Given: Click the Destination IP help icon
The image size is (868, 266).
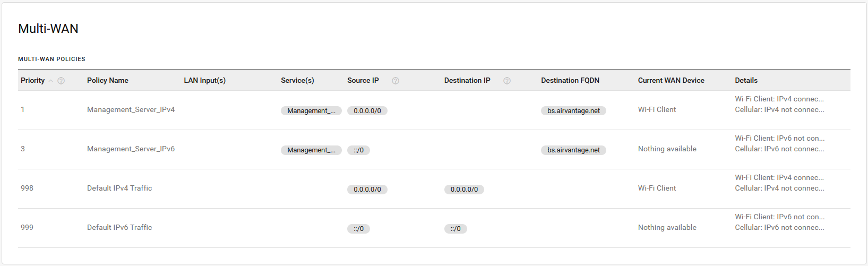Looking at the screenshot, I should tap(507, 81).
